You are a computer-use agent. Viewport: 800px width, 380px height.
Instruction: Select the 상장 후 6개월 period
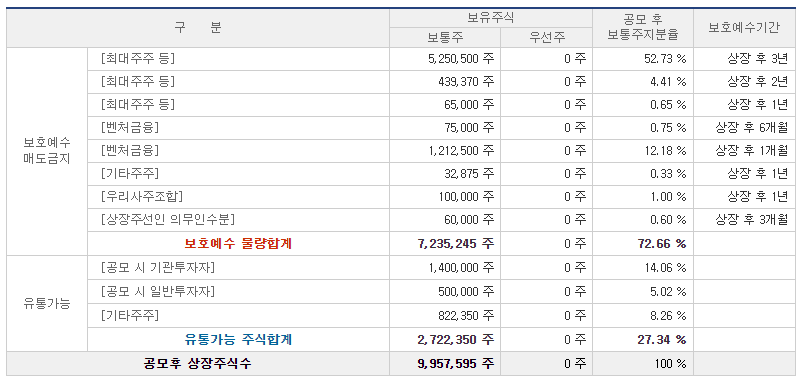(752, 128)
